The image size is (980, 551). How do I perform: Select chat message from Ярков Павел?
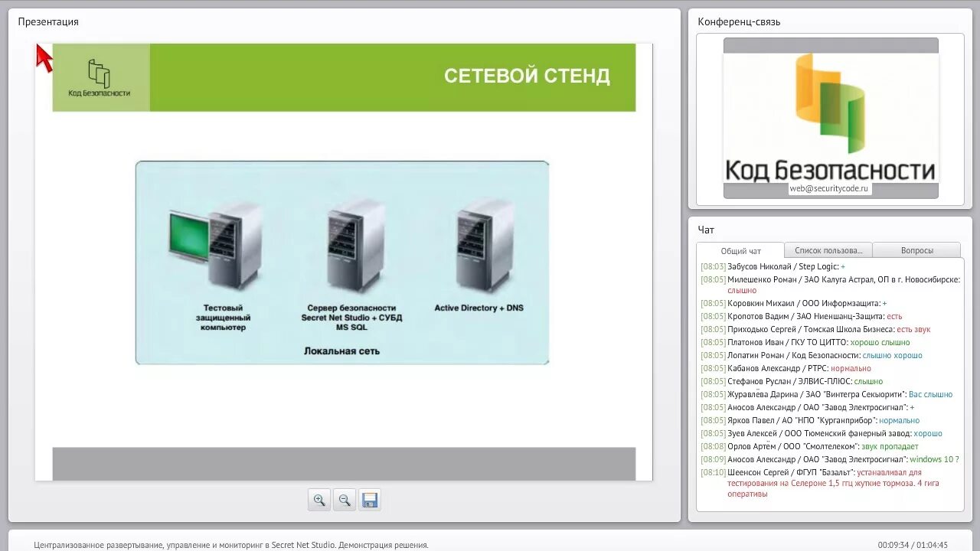810,420
